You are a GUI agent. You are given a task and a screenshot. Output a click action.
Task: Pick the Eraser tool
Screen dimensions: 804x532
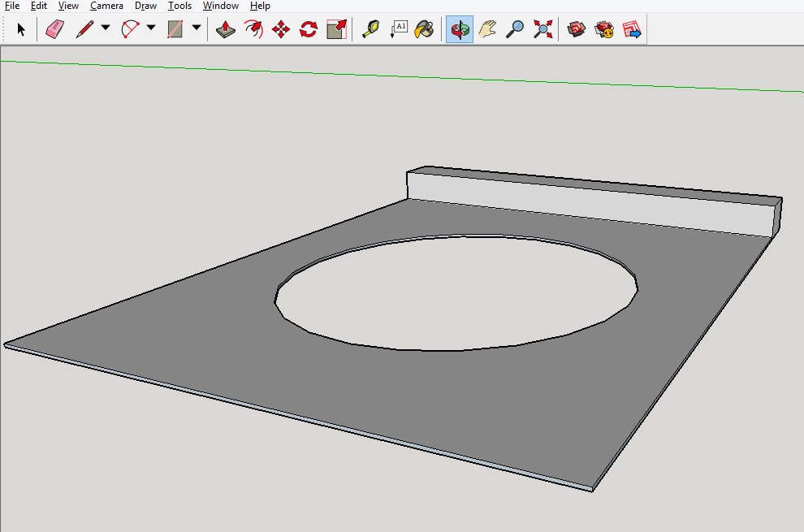54,30
